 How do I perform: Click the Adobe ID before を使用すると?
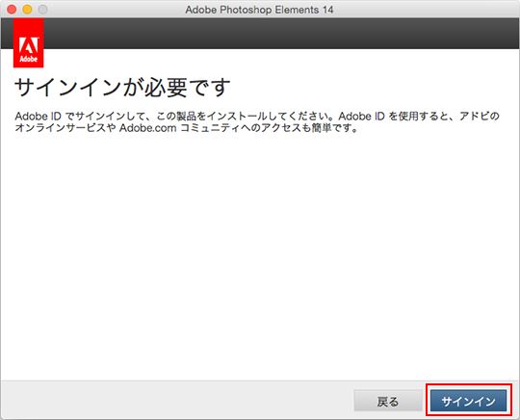pos(361,117)
